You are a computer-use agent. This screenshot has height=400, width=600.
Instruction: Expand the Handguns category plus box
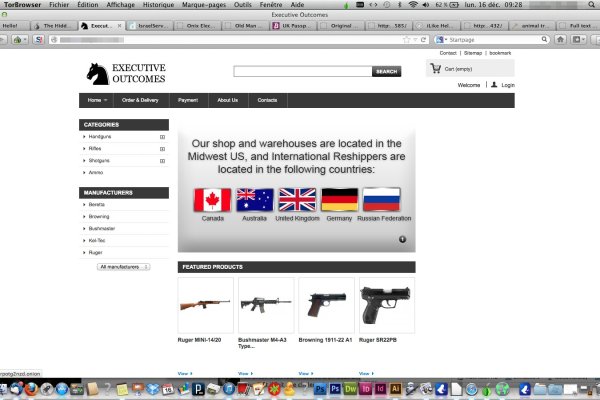[x=162, y=136]
